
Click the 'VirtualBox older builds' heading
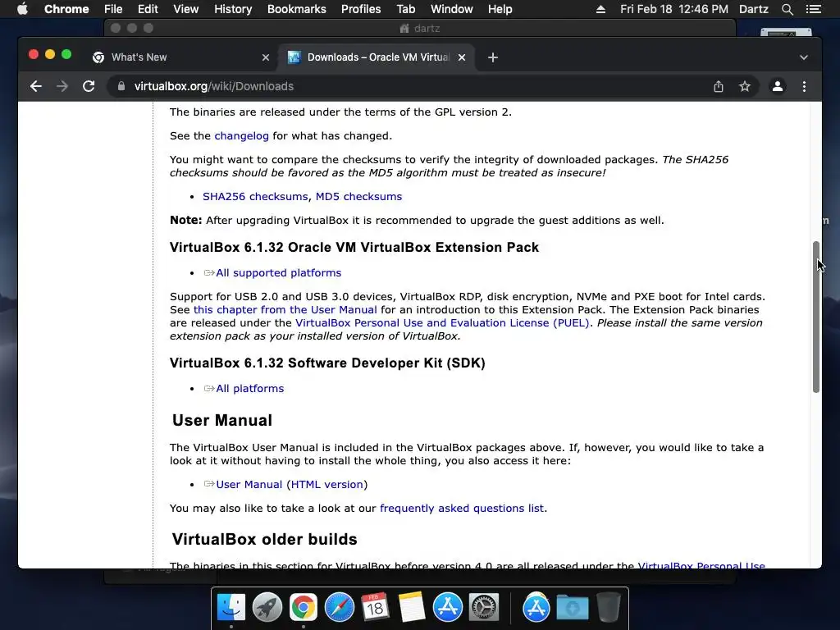coord(265,539)
